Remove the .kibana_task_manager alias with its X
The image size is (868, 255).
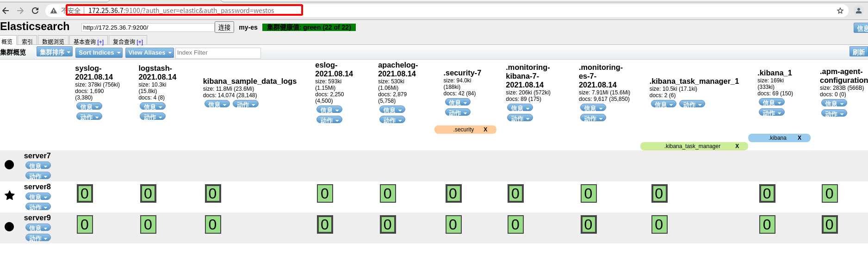[737, 146]
